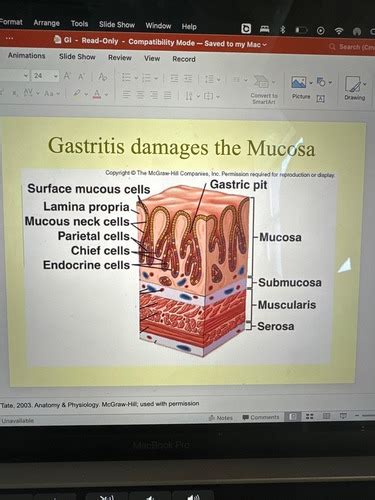Apply a numbered list

146,78
